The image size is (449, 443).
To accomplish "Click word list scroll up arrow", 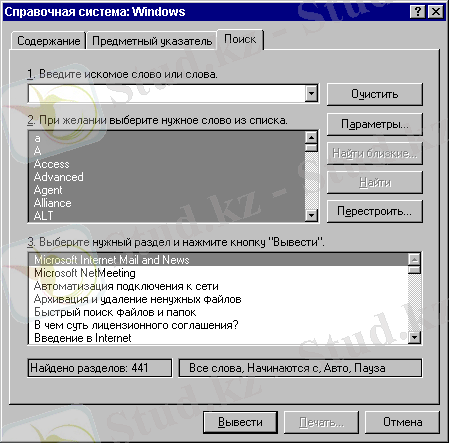I will tap(311, 137).
